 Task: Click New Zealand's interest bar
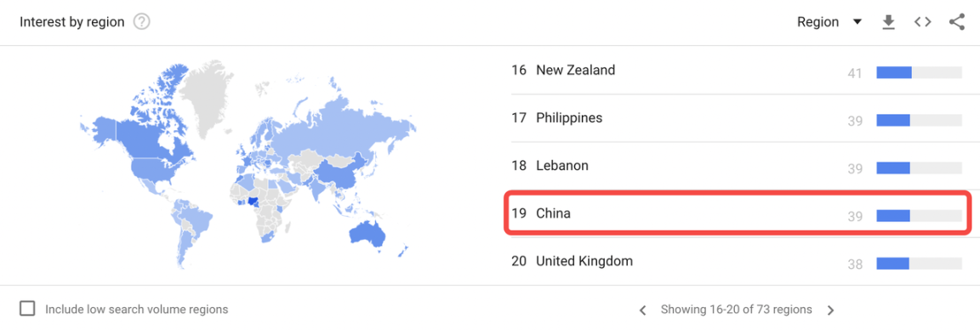[919, 73]
